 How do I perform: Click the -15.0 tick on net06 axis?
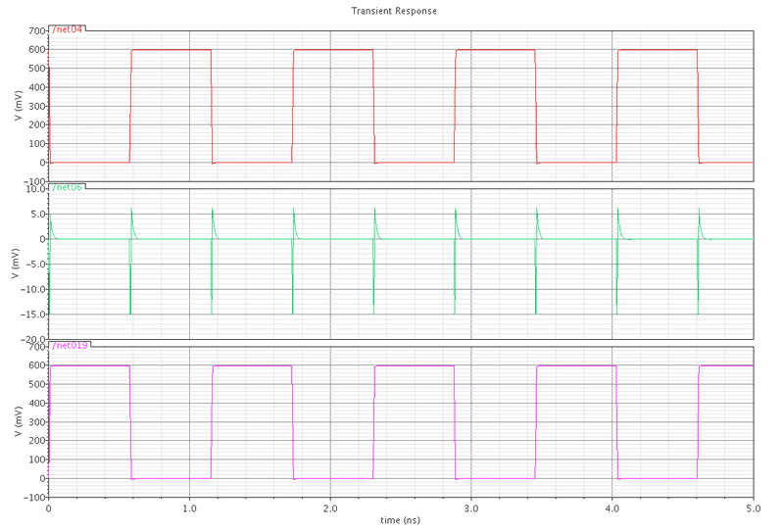[x=33, y=314]
